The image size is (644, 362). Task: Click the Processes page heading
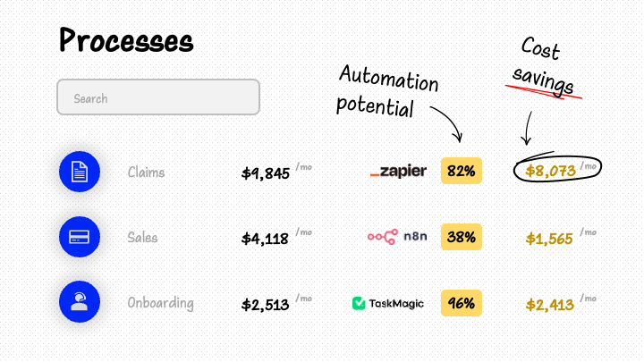[x=126, y=40]
